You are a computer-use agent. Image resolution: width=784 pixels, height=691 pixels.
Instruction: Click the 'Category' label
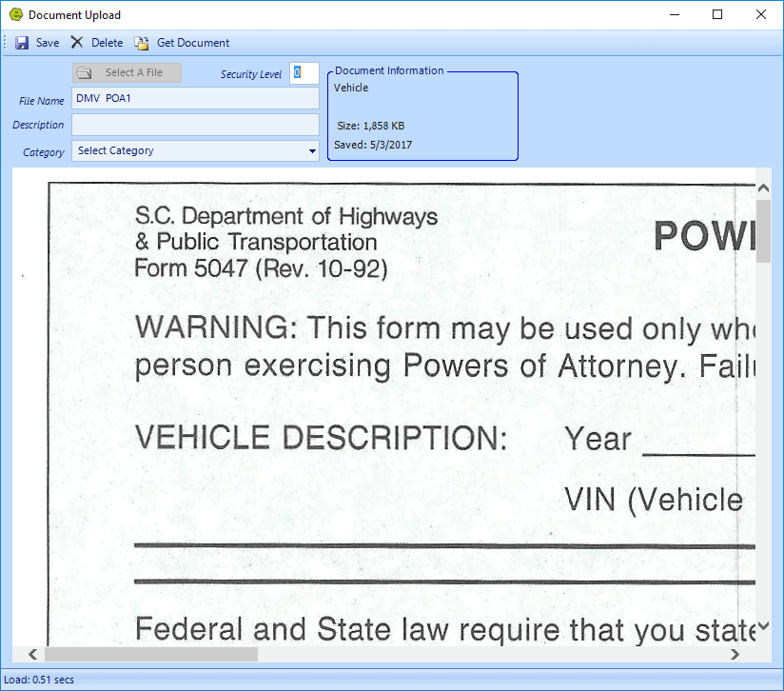[x=44, y=152]
